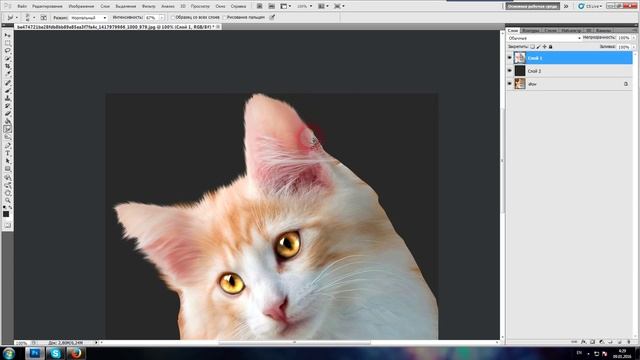Toggle lock transparent pixels
640x360 pixels.
pyautogui.click(x=532, y=47)
